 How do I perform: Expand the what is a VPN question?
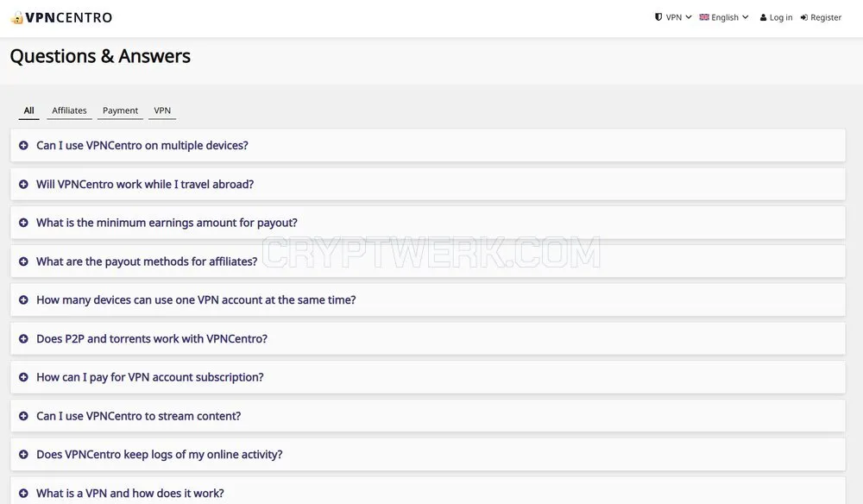pos(428,491)
